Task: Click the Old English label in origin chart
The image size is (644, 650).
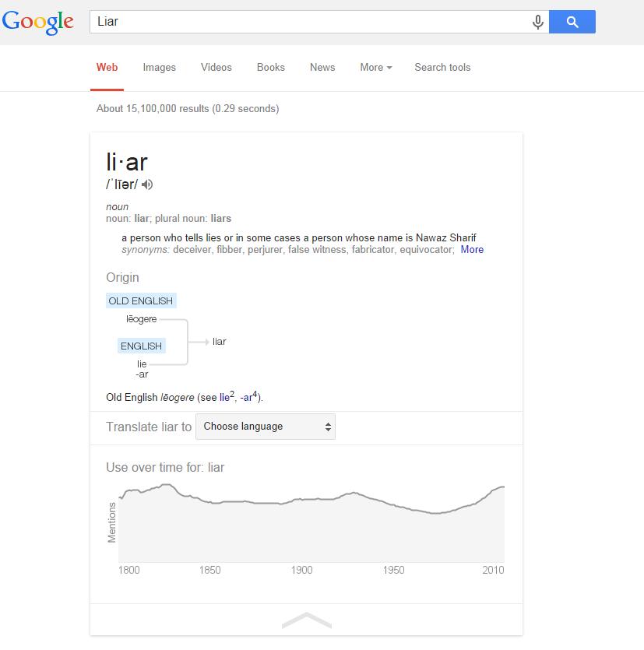Action: point(141,301)
